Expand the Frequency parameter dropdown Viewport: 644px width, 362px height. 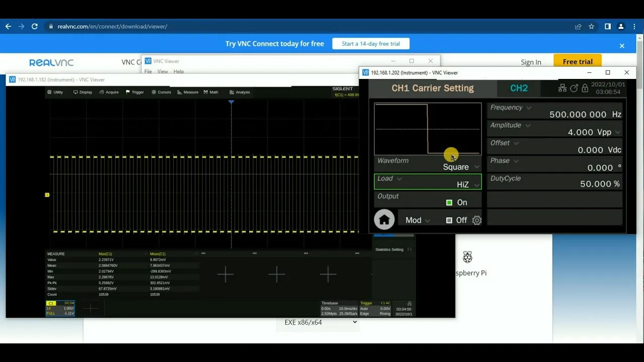(528, 108)
